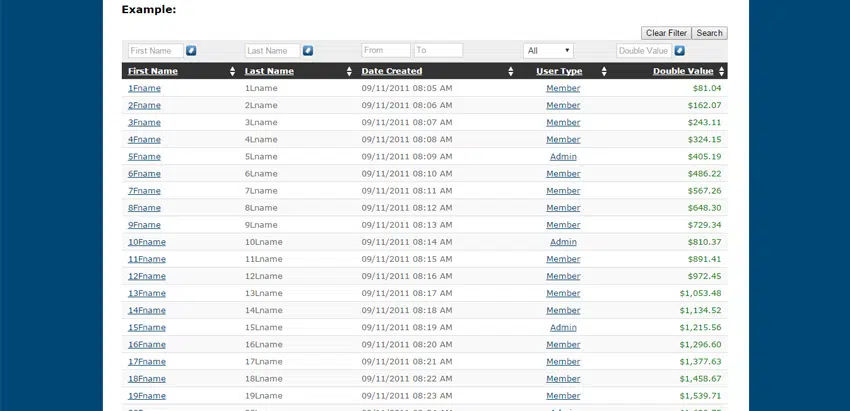Sort by the Date Created header link
The width and height of the screenshot is (850, 411).
(x=391, y=71)
